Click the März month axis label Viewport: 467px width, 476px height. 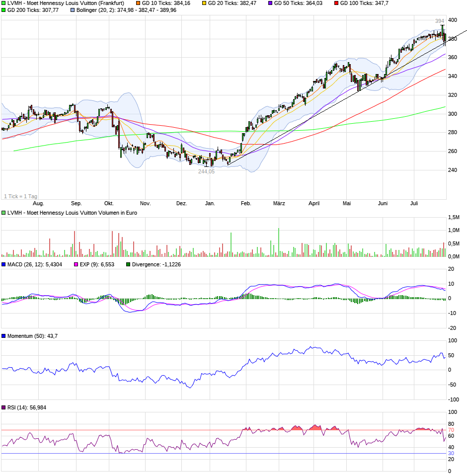point(279,203)
